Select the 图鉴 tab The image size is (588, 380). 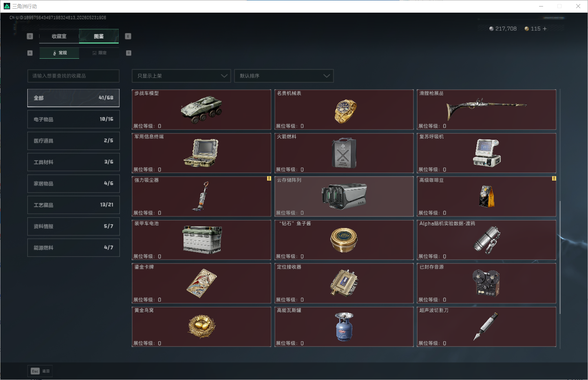99,36
